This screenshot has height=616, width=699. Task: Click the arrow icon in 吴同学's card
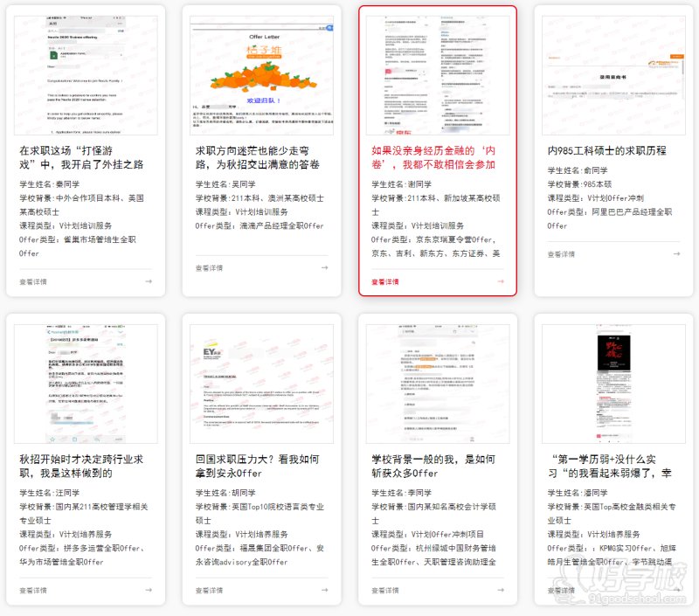click(325, 268)
